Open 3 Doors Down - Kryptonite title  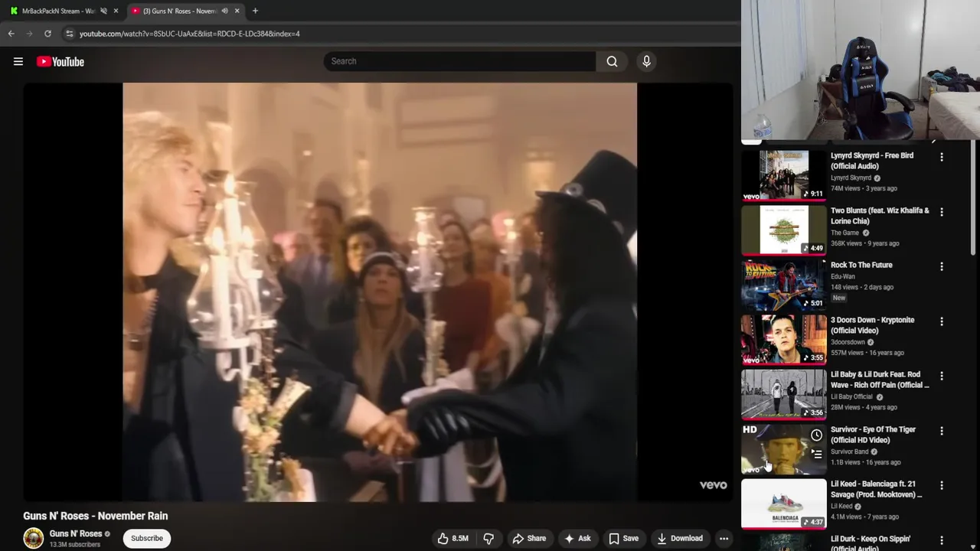tap(872, 325)
